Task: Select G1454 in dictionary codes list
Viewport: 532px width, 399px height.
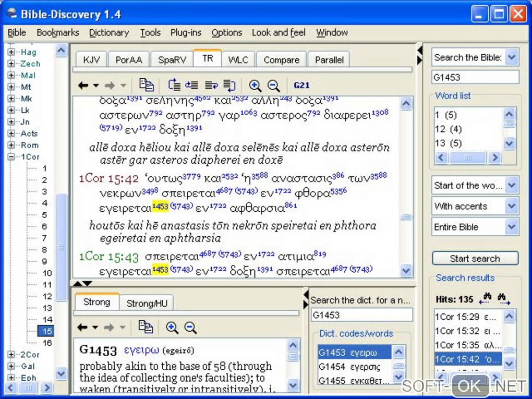Action: tap(355, 367)
